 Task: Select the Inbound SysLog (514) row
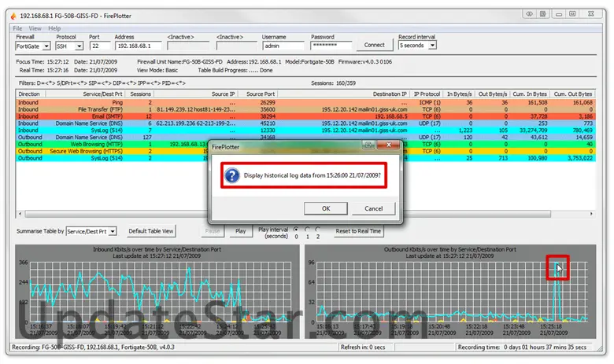pyautogui.click(x=306, y=131)
